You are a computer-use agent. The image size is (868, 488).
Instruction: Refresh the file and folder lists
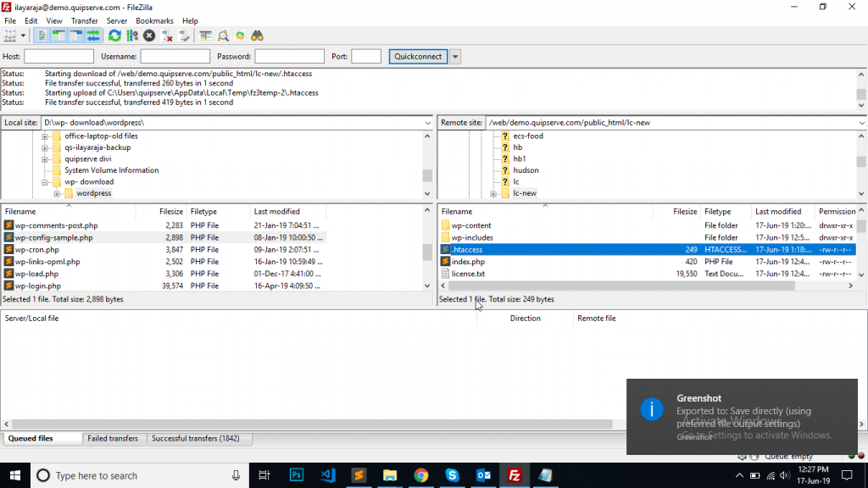point(114,36)
